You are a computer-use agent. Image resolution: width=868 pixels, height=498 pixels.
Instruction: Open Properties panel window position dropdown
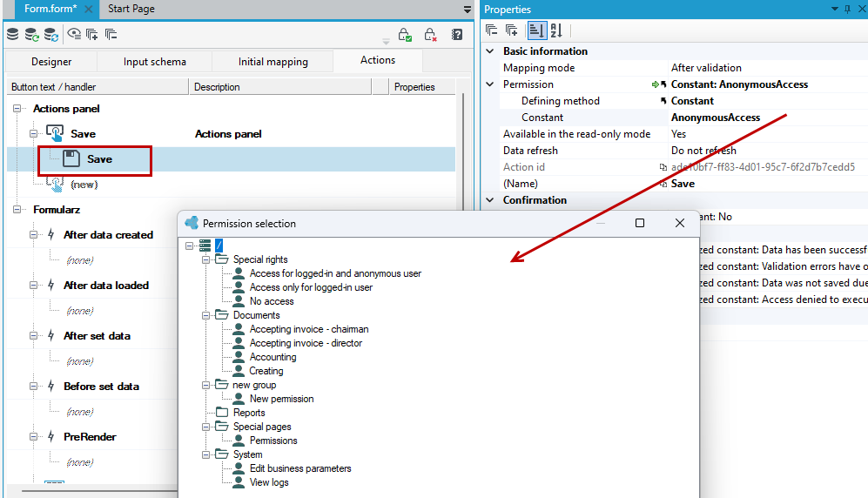[835, 9]
